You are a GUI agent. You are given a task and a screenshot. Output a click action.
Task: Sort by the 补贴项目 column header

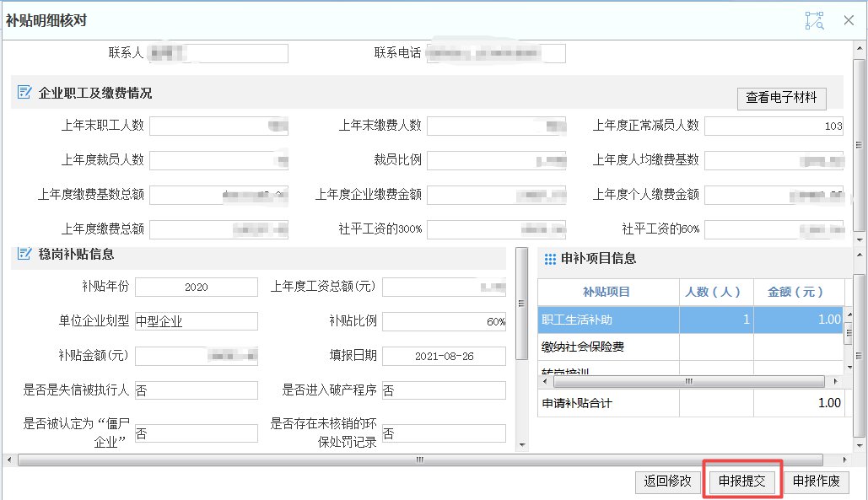pos(606,292)
